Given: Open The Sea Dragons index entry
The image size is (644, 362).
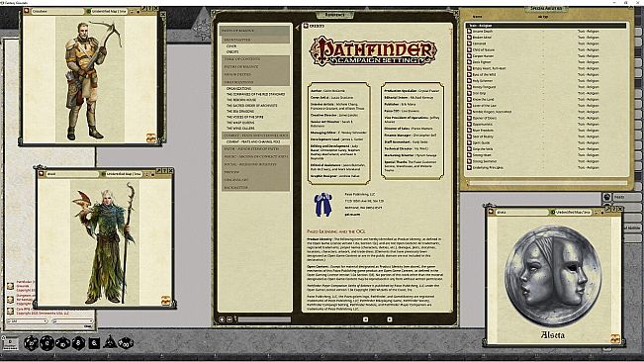Looking at the screenshot, I should pyautogui.click(x=240, y=111).
